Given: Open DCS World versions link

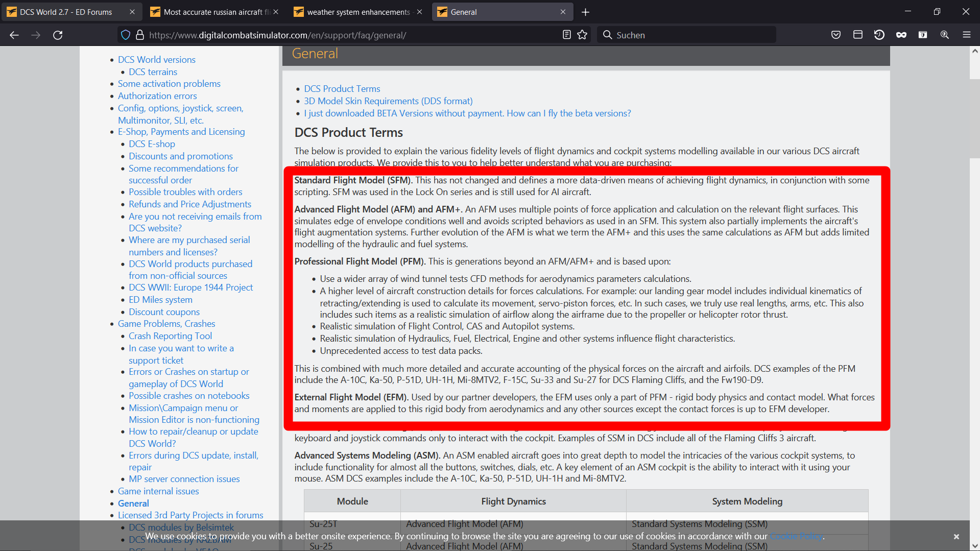Looking at the screenshot, I should click(156, 60).
